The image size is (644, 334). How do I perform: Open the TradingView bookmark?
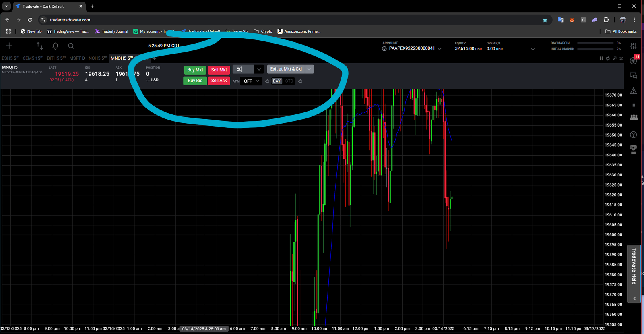(68, 31)
